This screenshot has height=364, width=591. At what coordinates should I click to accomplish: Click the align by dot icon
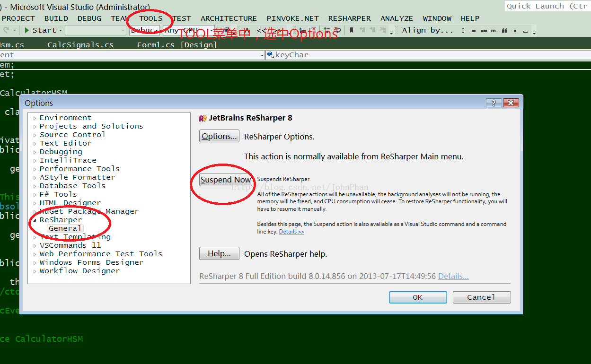click(515, 30)
